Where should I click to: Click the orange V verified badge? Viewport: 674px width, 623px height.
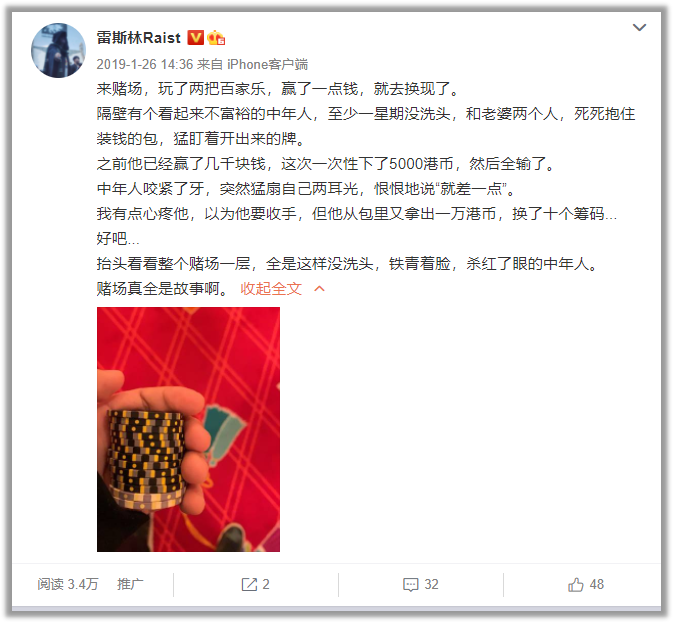[x=196, y=38]
